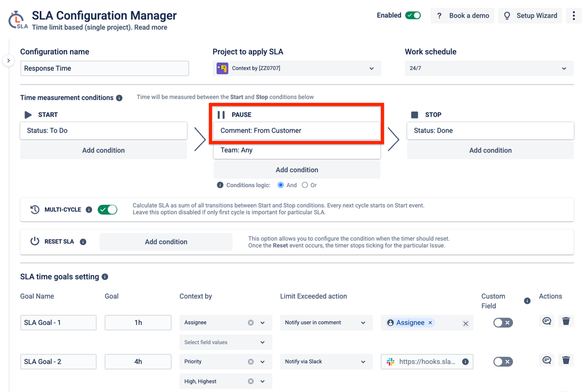This screenshot has width=583, height=392.
Task: Expand the collapsed left sidebar
Action: [x=8, y=61]
